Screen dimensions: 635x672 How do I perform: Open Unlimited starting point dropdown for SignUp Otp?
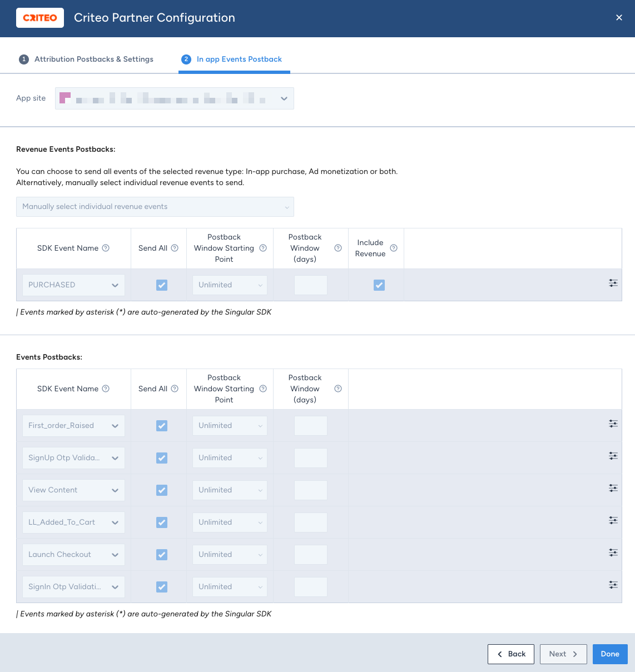coord(230,458)
